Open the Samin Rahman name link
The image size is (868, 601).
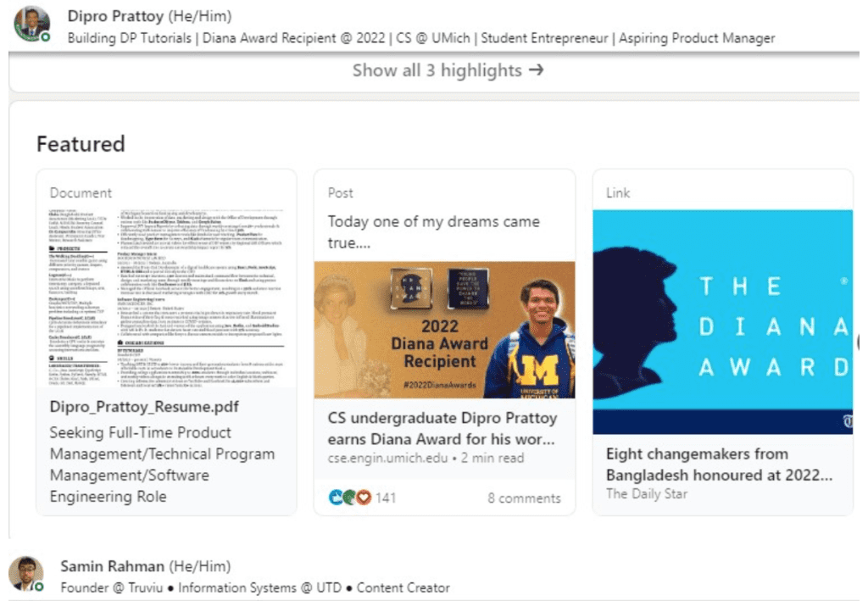pos(112,566)
